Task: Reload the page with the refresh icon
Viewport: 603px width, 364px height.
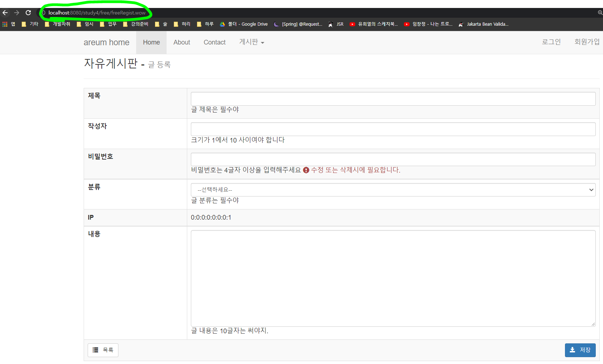Action: (x=28, y=13)
